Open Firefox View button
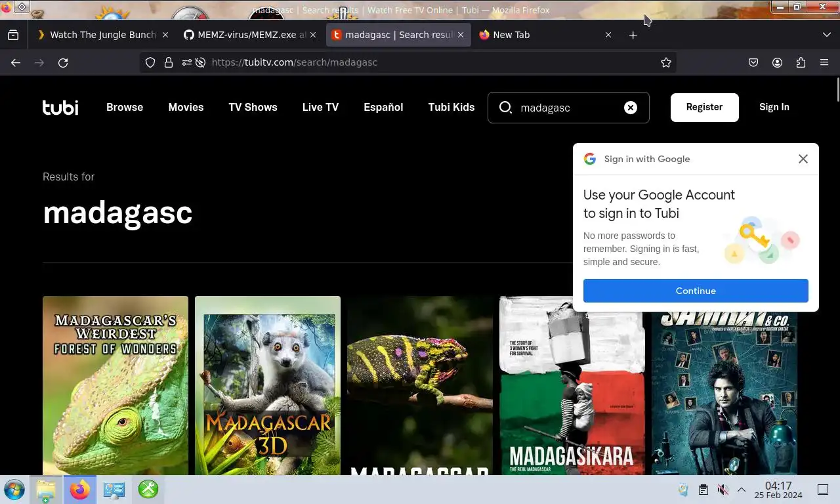 pyautogui.click(x=13, y=35)
